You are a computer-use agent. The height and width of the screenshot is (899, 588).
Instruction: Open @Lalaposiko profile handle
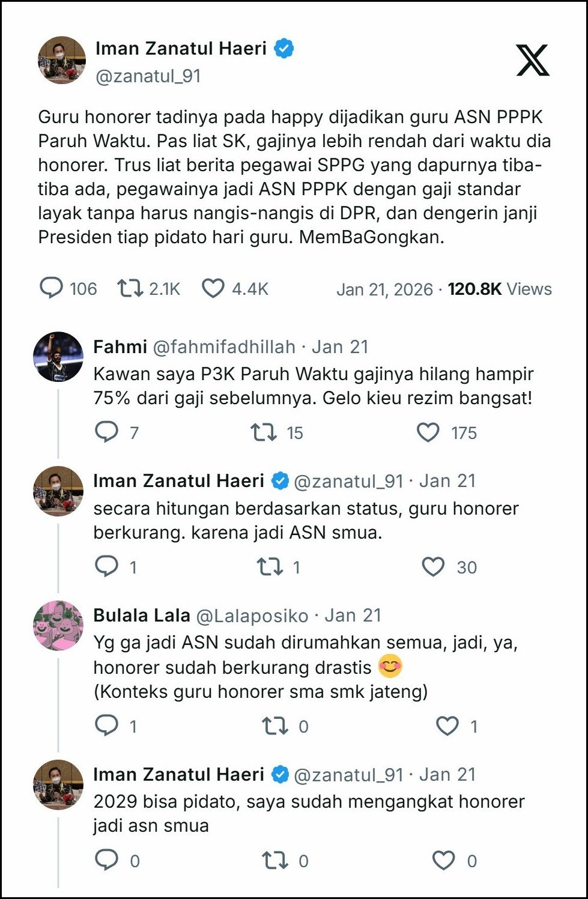252,616
